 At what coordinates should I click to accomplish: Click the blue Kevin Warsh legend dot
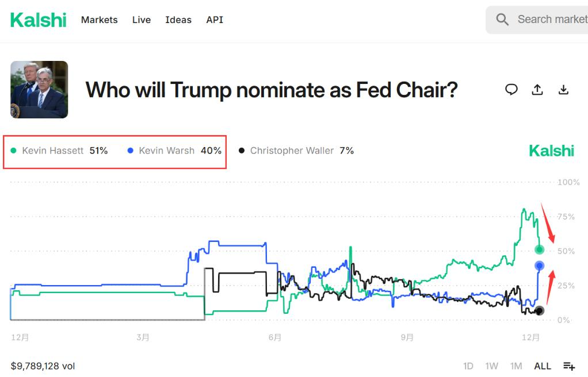click(131, 151)
